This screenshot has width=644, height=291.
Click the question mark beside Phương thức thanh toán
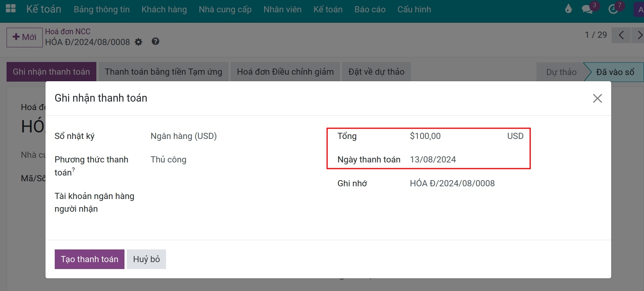[74, 170]
